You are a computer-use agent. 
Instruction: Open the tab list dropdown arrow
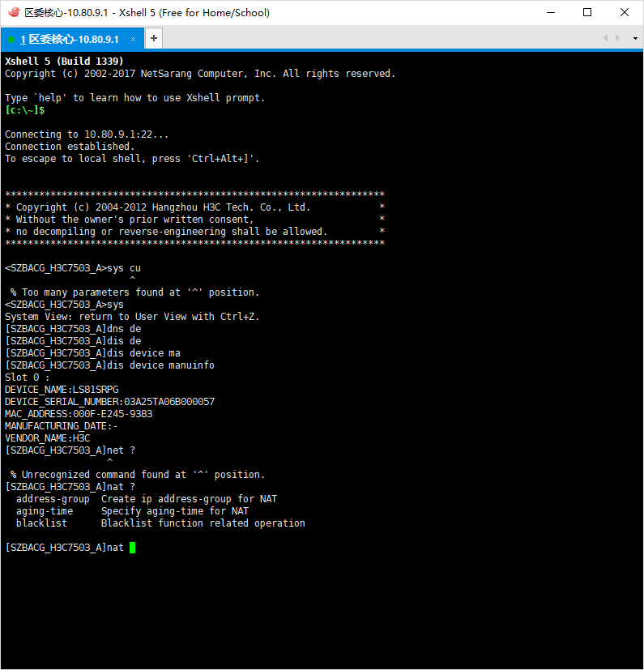(635, 38)
